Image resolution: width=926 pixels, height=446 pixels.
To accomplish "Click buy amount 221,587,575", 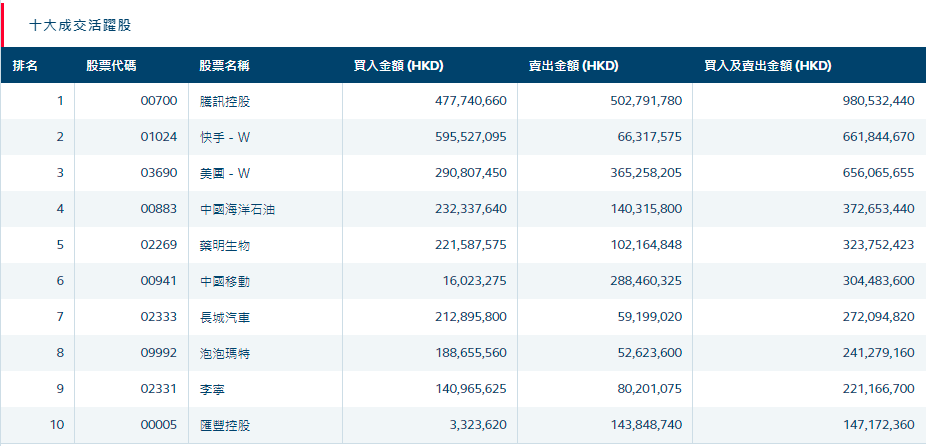I will click(x=471, y=245).
